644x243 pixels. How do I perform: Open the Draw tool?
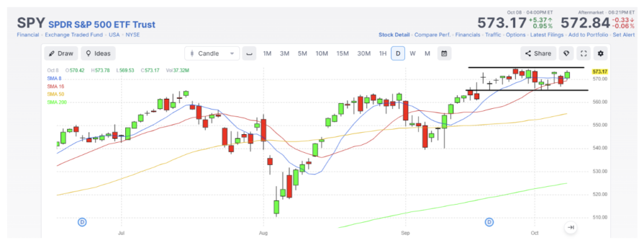tap(61, 54)
